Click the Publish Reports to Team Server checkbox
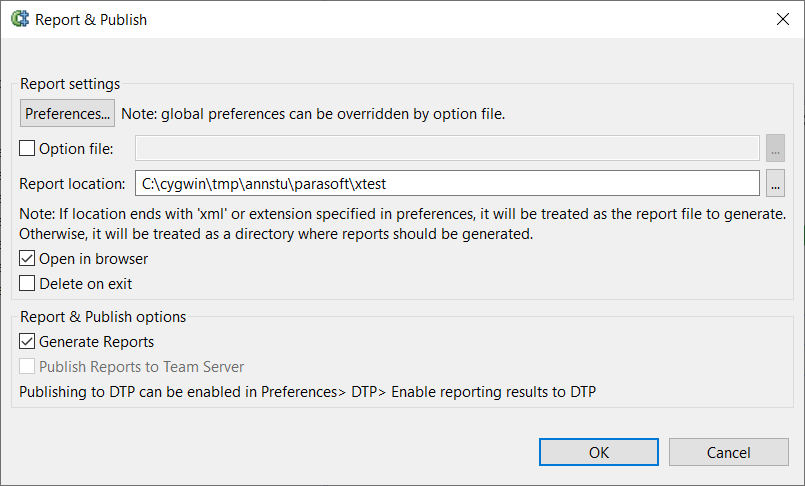This screenshot has height=486, width=805. click(x=27, y=366)
